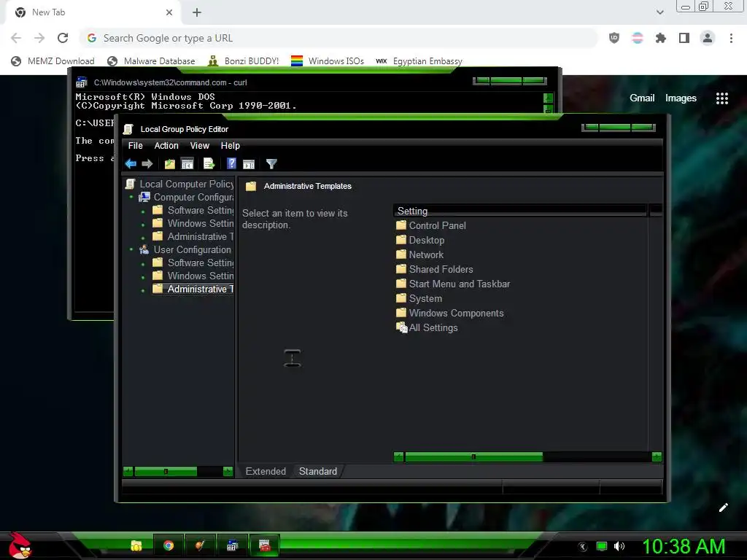Click tree pane horizontal scrollbar thumb
The image size is (747, 560).
pyautogui.click(x=166, y=472)
